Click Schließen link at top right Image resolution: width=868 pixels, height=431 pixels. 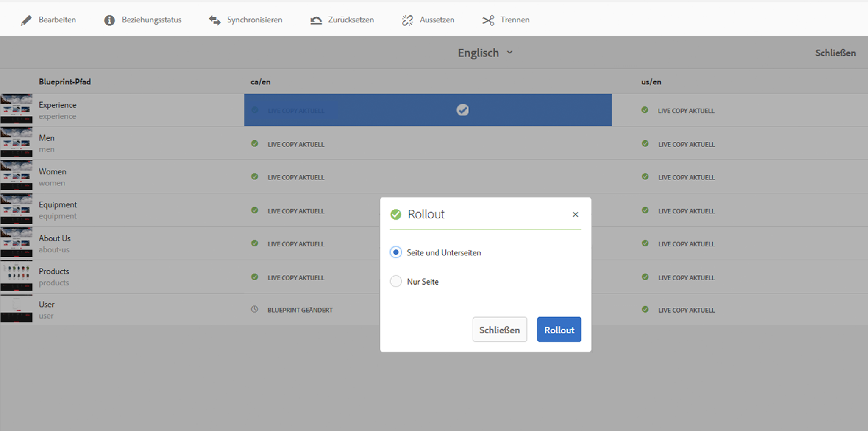pyautogui.click(x=835, y=53)
